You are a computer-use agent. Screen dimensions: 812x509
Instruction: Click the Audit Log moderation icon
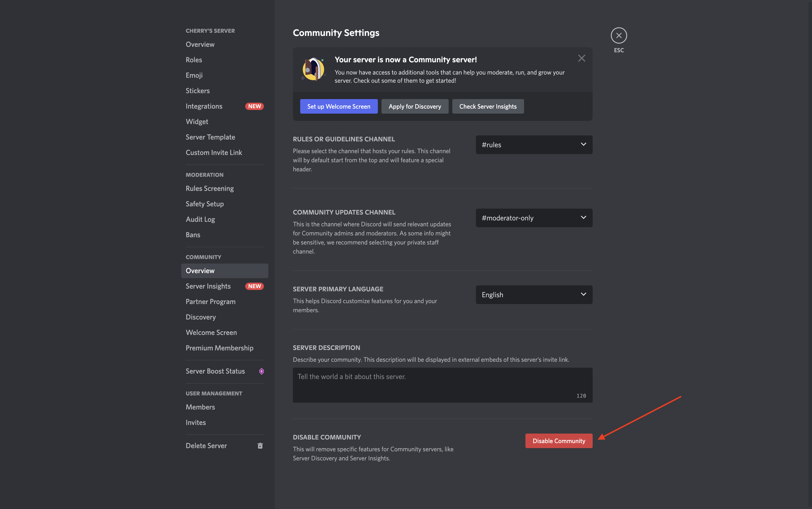tap(200, 219)
